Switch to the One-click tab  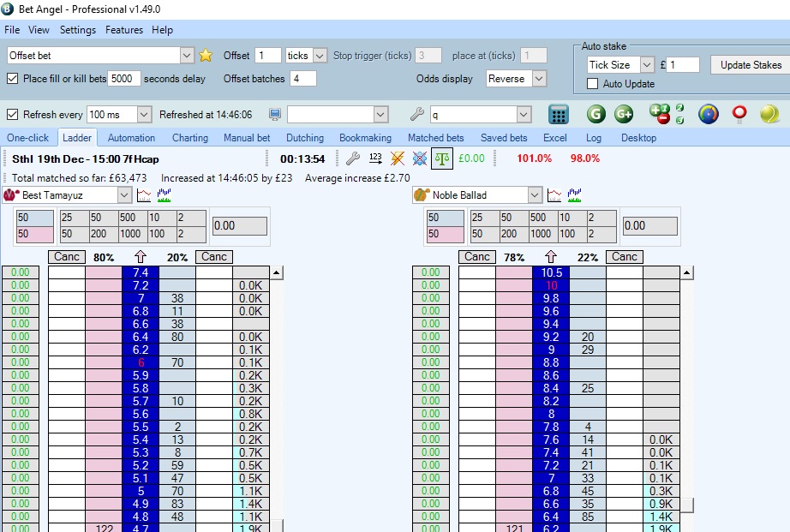click(27, 138)
